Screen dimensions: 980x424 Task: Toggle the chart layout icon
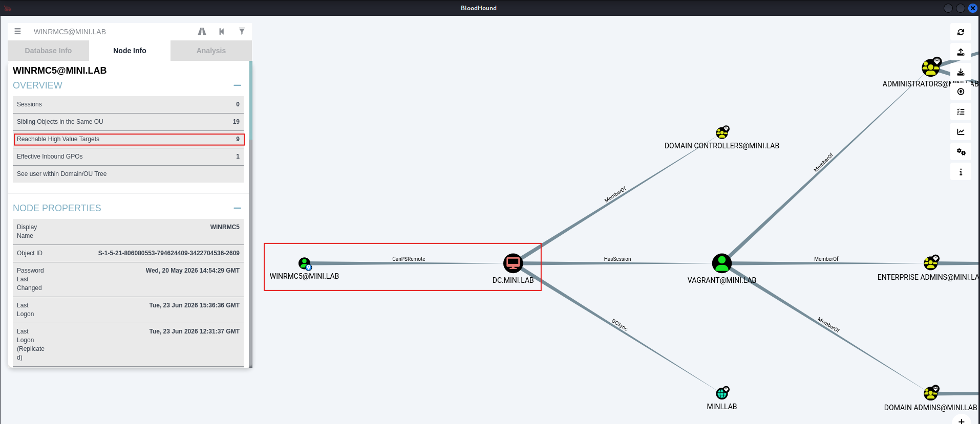click(961, 131)
